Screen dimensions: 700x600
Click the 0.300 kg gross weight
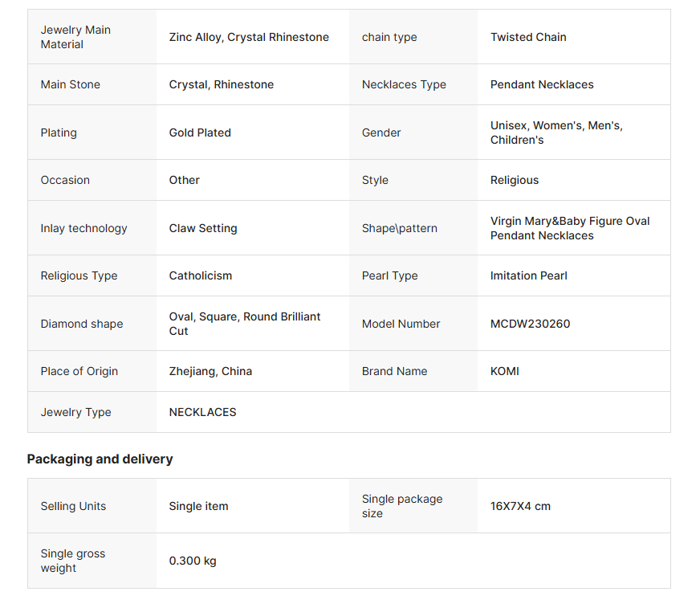click(193, 561)
